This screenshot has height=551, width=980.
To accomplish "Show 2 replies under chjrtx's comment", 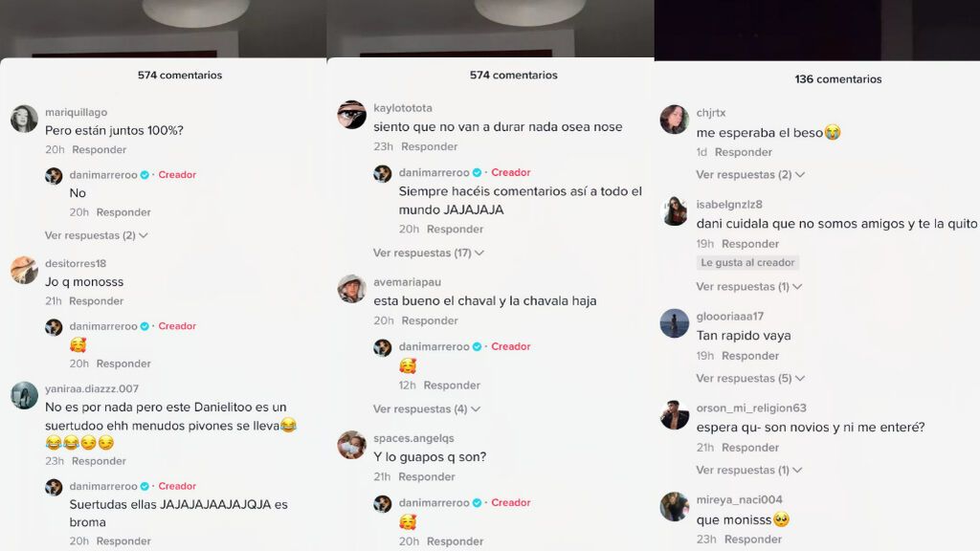I will (x=750, y=175).
